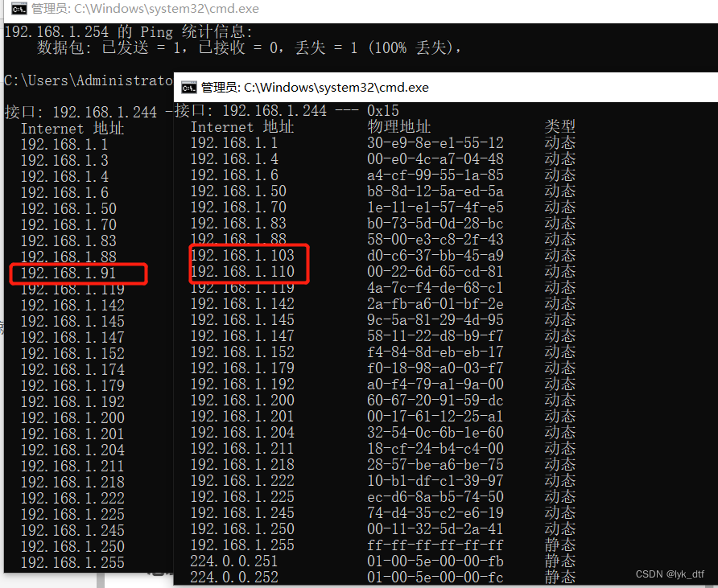This screenshot has height=588, width=718.
Task: Select MAC address 30-e9-8e-e1-55-12
Action: [x=435, y=142]
